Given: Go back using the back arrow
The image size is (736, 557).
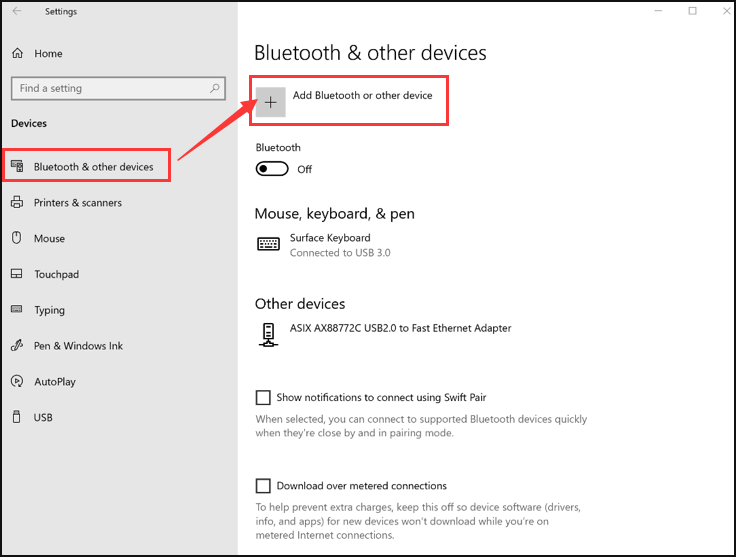Looking at the screenshot, I should coord(17,11).
